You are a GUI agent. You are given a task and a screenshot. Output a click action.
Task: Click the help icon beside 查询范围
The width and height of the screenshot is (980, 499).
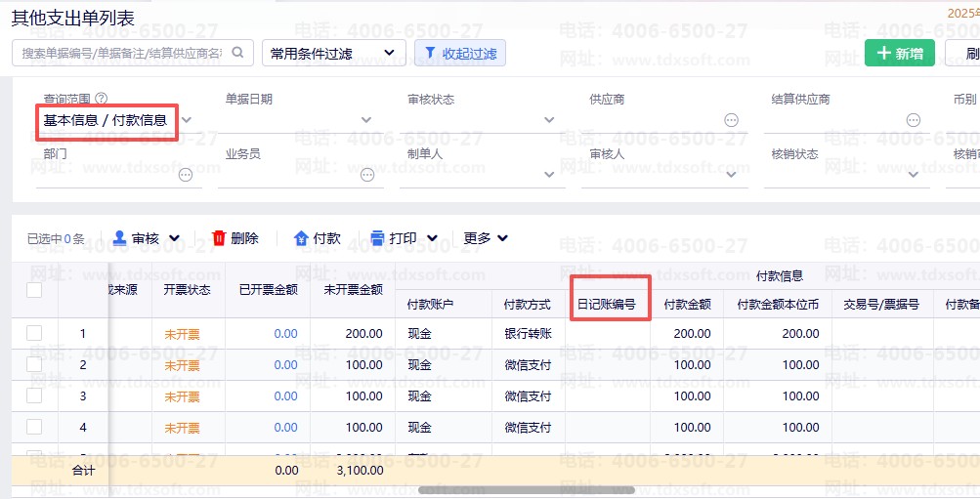click(102, 100)
